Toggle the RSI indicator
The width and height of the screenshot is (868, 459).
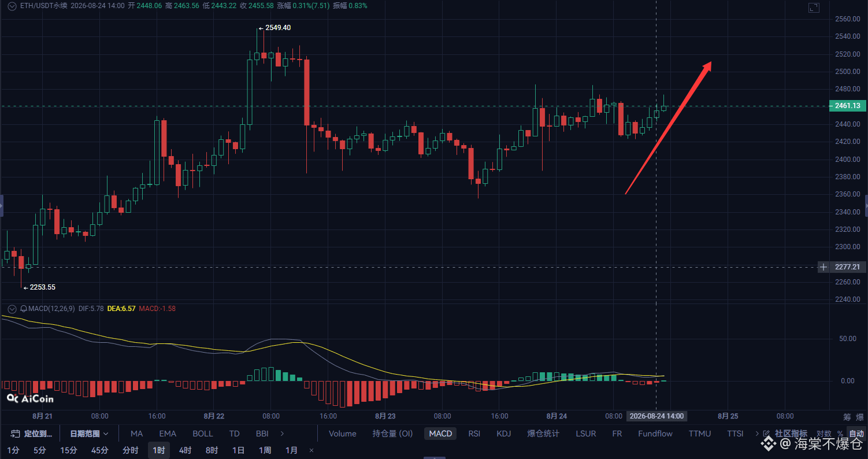[474, 434]
